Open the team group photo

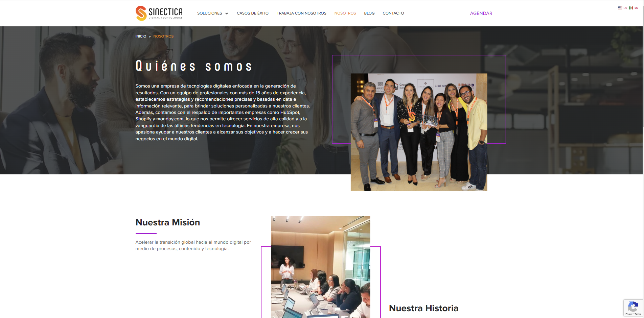pyautogui.click(x=419, y=132)
